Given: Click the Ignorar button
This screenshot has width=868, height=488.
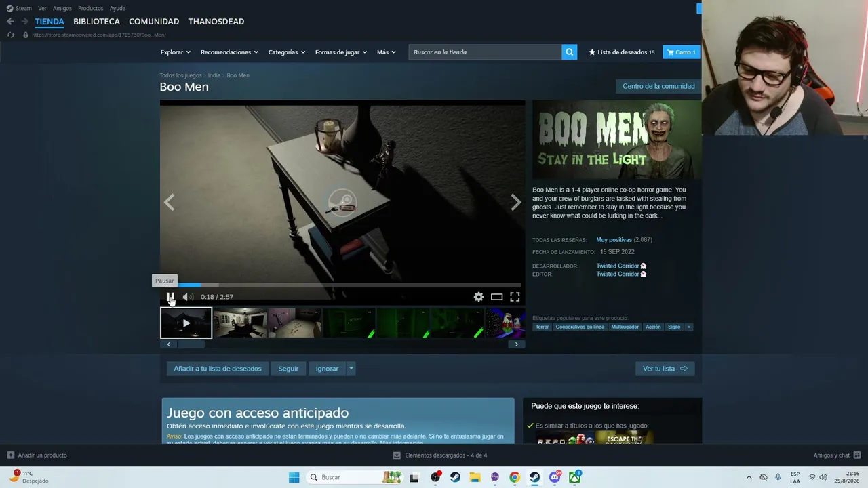Looking at the screenshot, I should [327, 369].
